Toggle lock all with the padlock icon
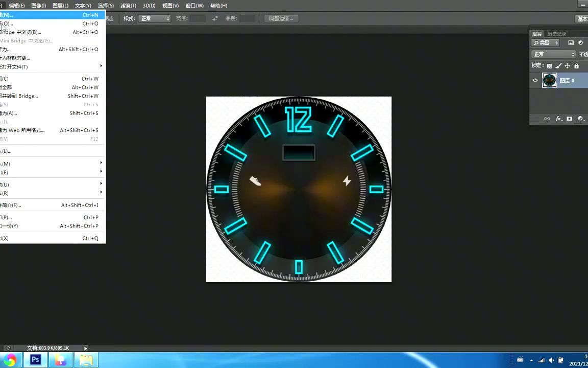The width and height of the screenshot is (588, 368). (x=576, y=66)
